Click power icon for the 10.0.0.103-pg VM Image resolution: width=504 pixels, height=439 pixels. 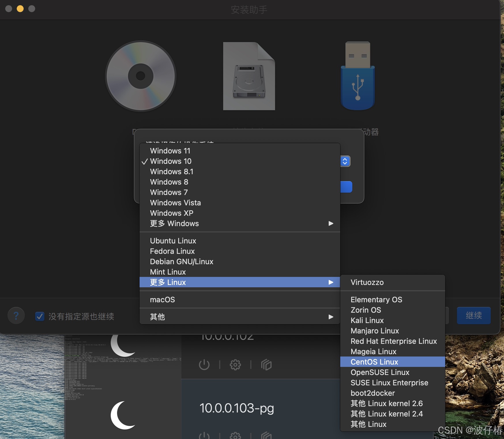pyautogui.click(x=204, y=436)
